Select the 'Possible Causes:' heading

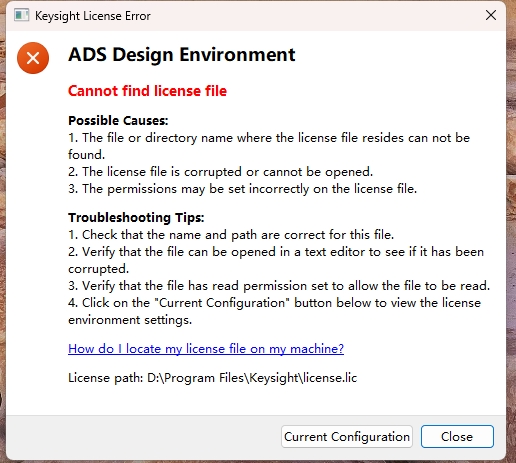coord(118,120)
